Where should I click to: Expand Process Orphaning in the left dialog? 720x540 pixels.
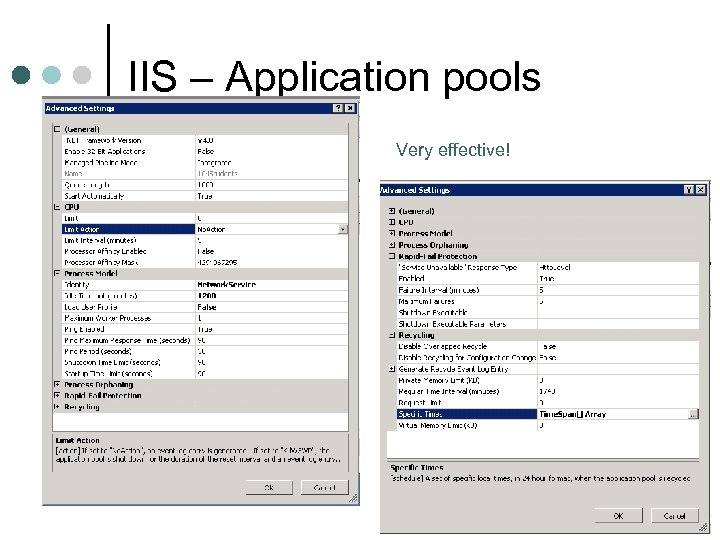57,384
